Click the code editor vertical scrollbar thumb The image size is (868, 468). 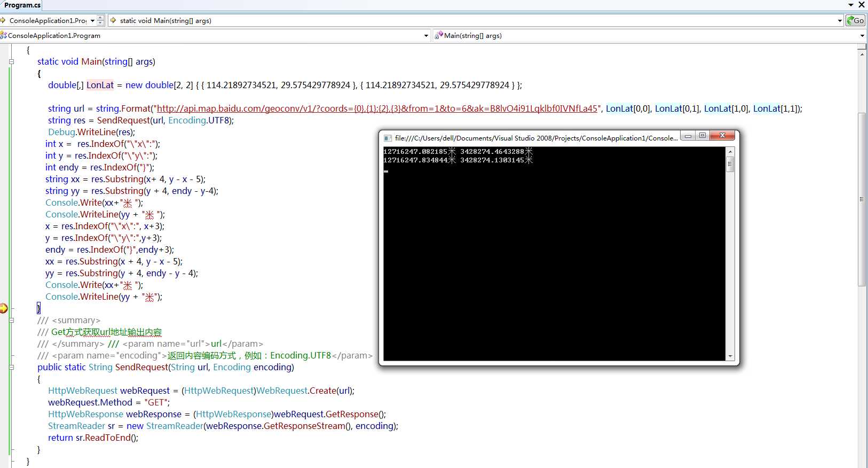pyautogui.click(x=862, y=199)
